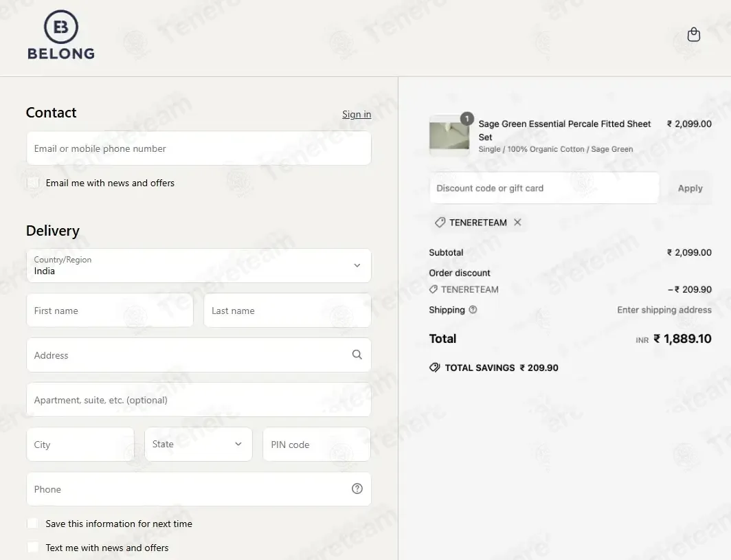
Task: Click the address search magnifier icon
Action: 357,355
